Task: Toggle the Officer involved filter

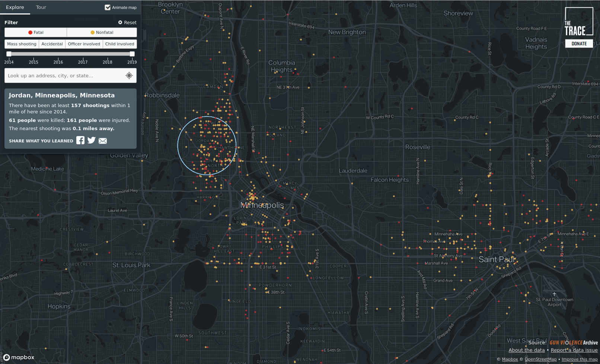Action: 84,44
